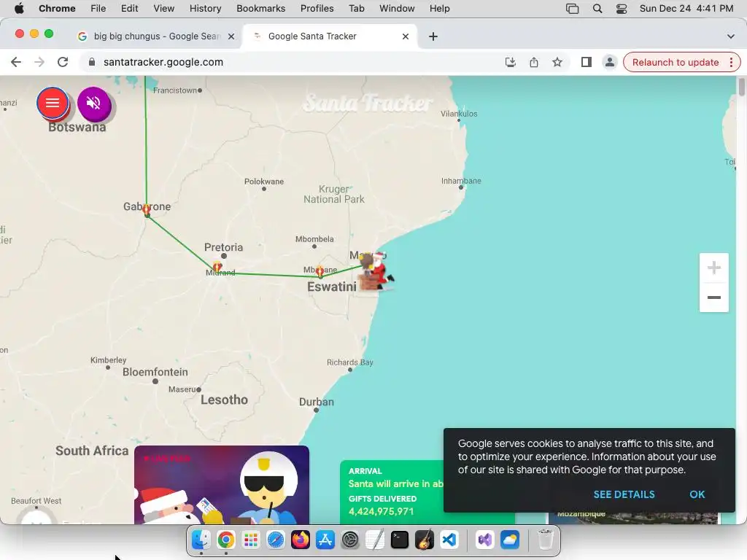
Task: Click the Pretoria city label
Action: [223, 247]
